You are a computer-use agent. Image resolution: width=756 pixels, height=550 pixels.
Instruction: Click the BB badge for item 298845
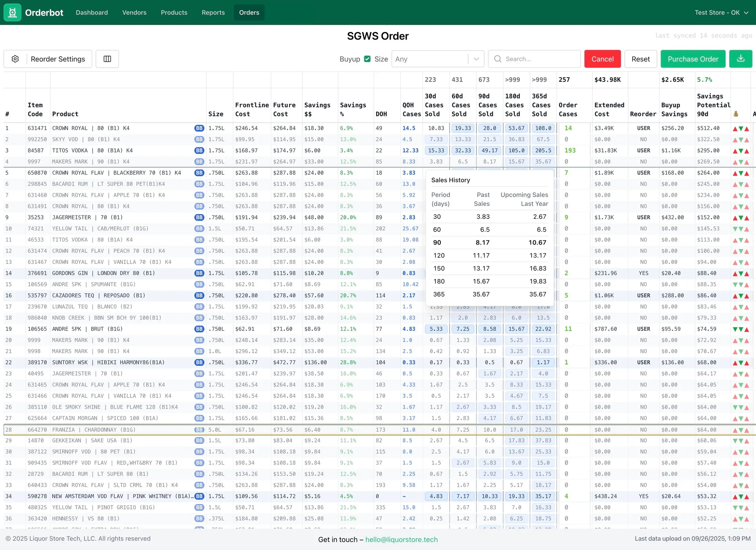pyautogui.click(x=199, y=184)
